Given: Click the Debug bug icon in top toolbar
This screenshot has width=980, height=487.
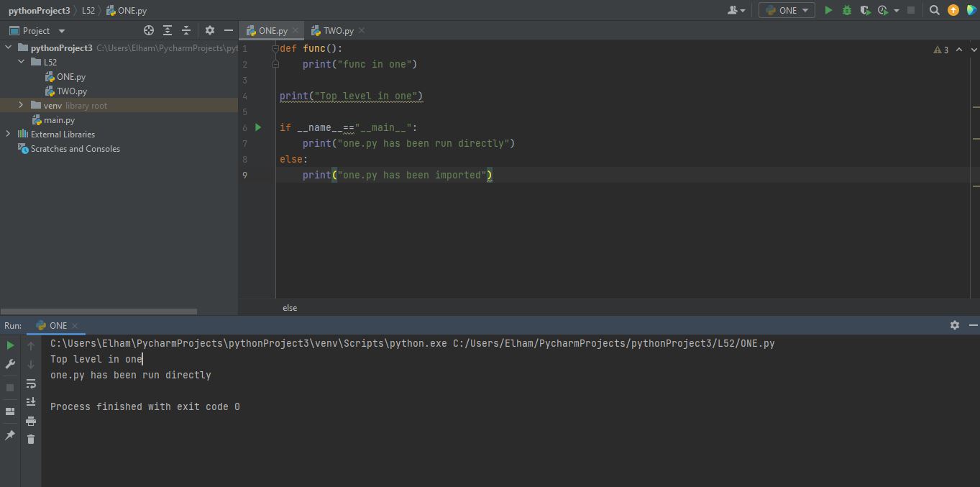Looking at the screenshot, I should (846, 10).
